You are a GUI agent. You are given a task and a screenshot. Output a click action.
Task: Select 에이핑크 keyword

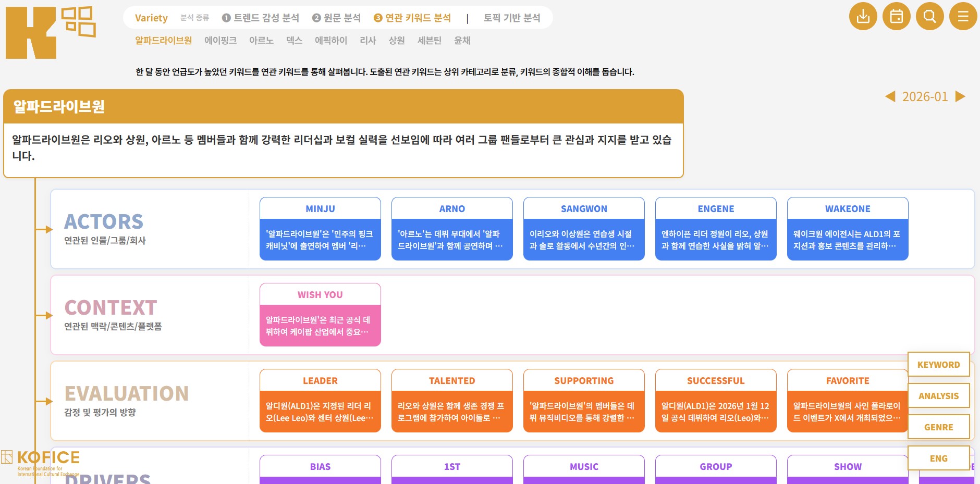(220, 40)
